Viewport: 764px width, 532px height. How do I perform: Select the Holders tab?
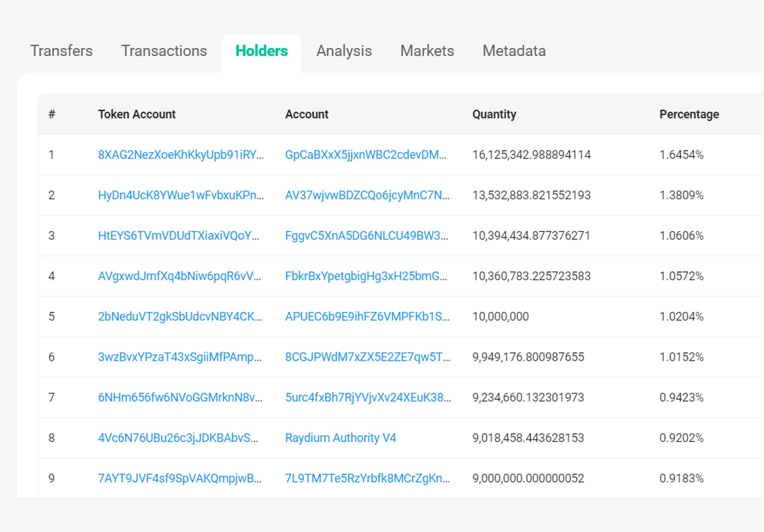(261, 51)
